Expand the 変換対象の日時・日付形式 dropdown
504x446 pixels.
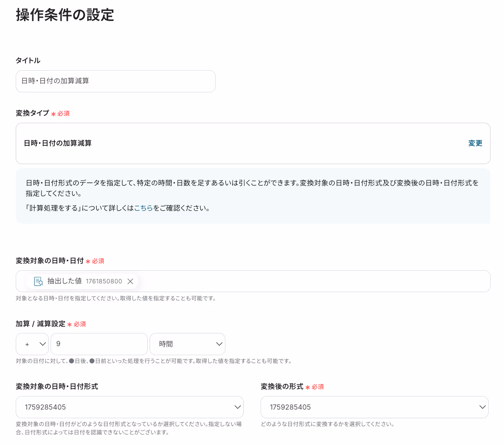pos(130,407)
